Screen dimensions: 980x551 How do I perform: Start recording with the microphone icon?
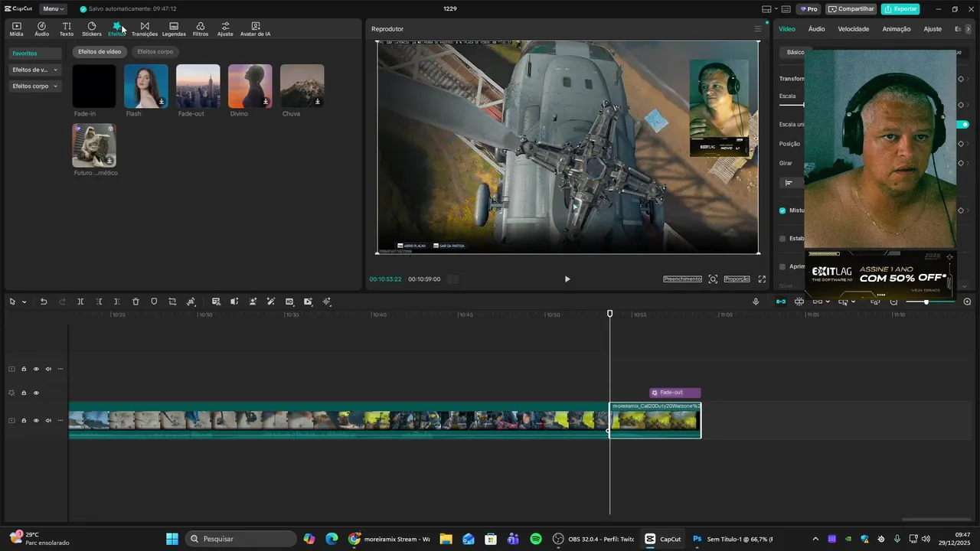[x=756, y=302]
